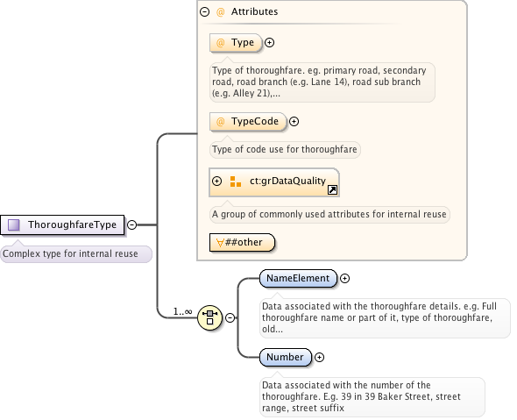
Task: Select the NameElement node
Action: (298, 279)
